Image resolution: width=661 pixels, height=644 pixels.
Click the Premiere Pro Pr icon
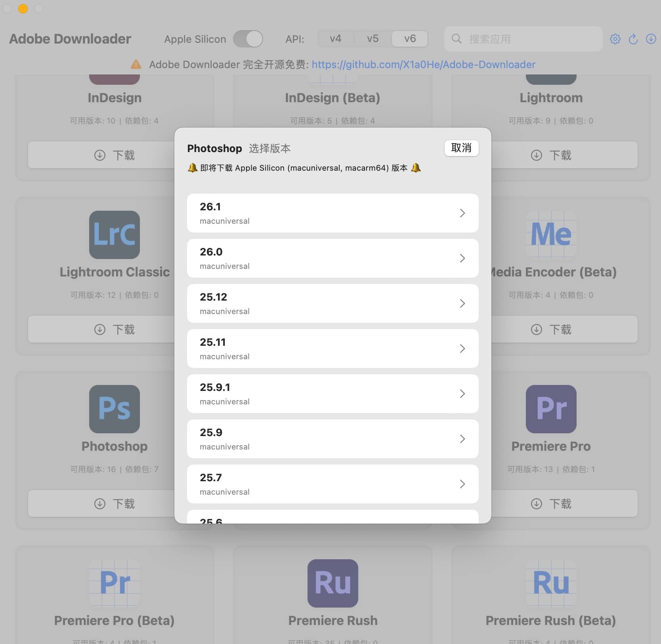(x=551, y=409)
